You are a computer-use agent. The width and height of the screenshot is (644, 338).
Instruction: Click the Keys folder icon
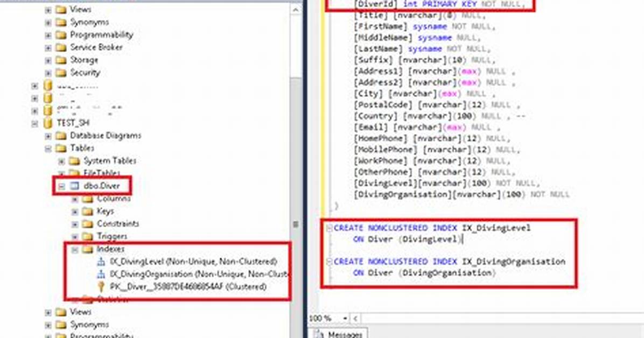coord(87,212)
